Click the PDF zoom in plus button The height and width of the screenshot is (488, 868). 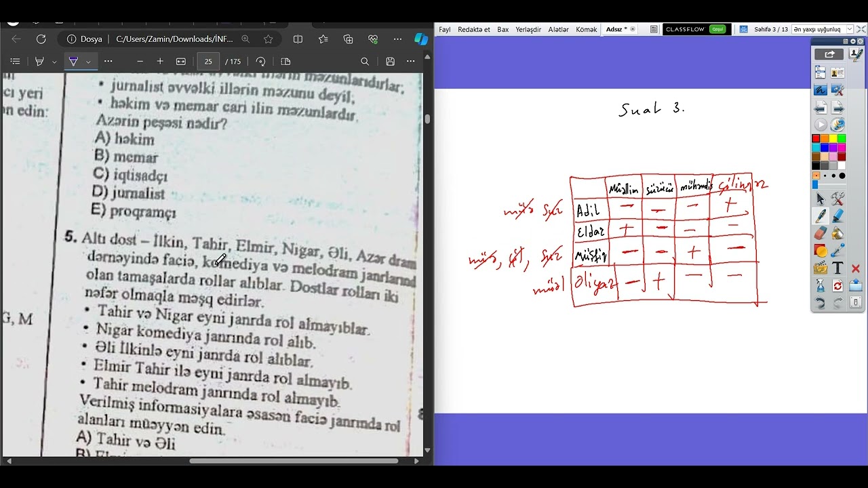pos(160,61)
